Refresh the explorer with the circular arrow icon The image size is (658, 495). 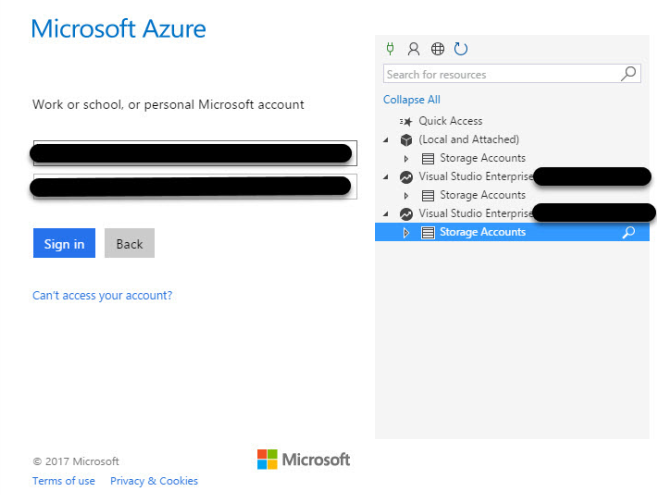point(461,49)
